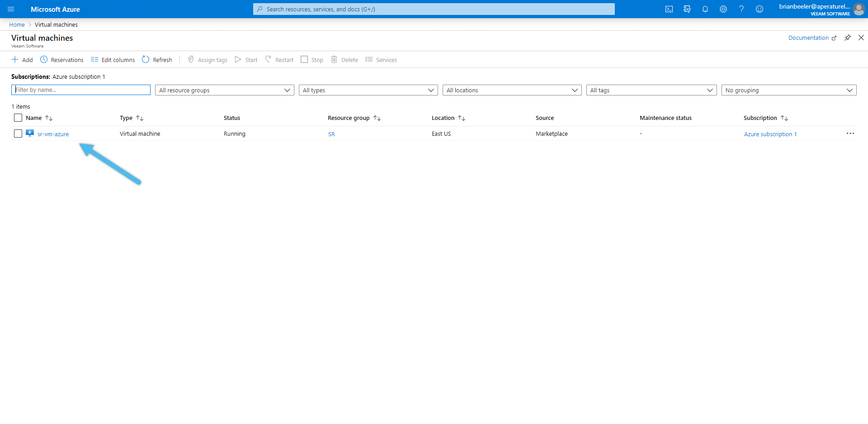The height and width of the screenshot is (424, 868).
Task: Pin the Virtual machines blade to dashboard
Action: (x=848, y=38)
